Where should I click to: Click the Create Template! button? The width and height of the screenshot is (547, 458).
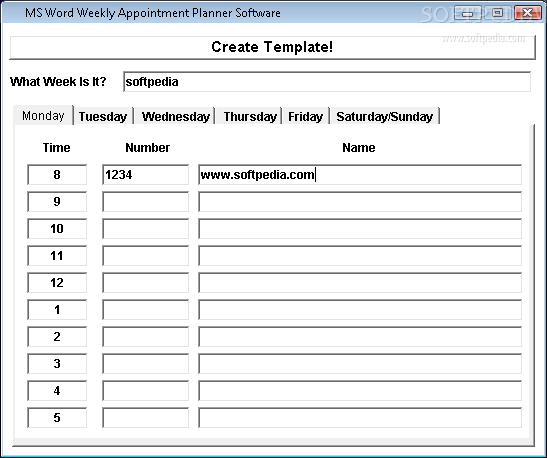click(272, 47)
